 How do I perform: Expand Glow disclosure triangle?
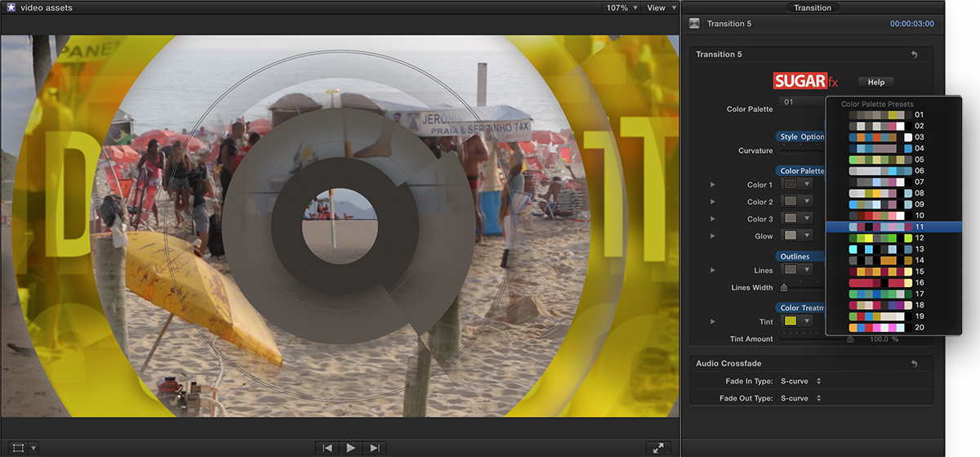712,236
